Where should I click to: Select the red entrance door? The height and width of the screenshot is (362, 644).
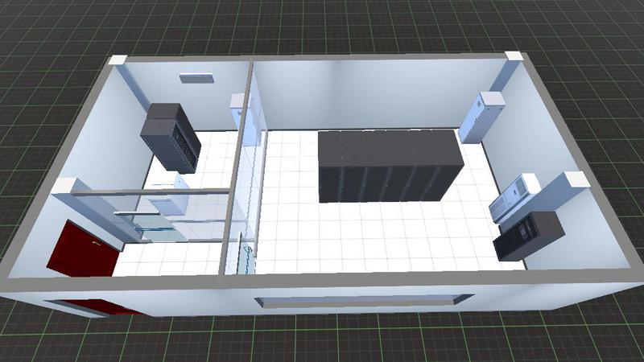point(82,249)
